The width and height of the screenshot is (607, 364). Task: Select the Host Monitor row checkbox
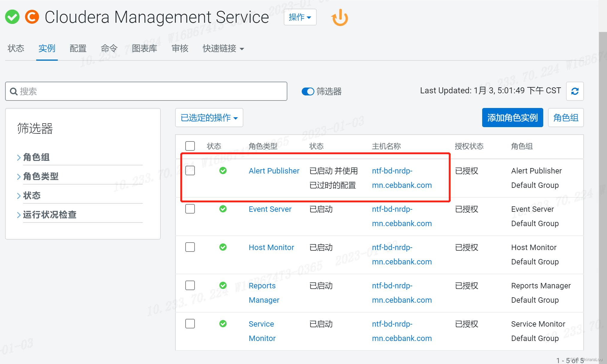tap(190, 247)
